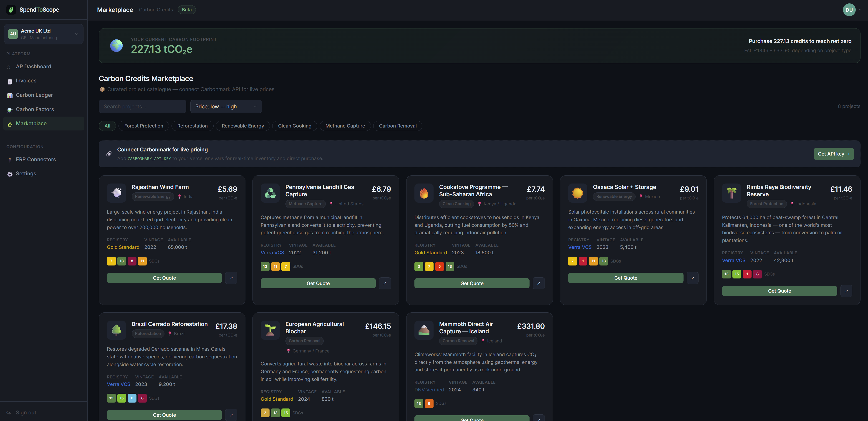Open the Price: low → high sort dropdown

coord(226,107)
